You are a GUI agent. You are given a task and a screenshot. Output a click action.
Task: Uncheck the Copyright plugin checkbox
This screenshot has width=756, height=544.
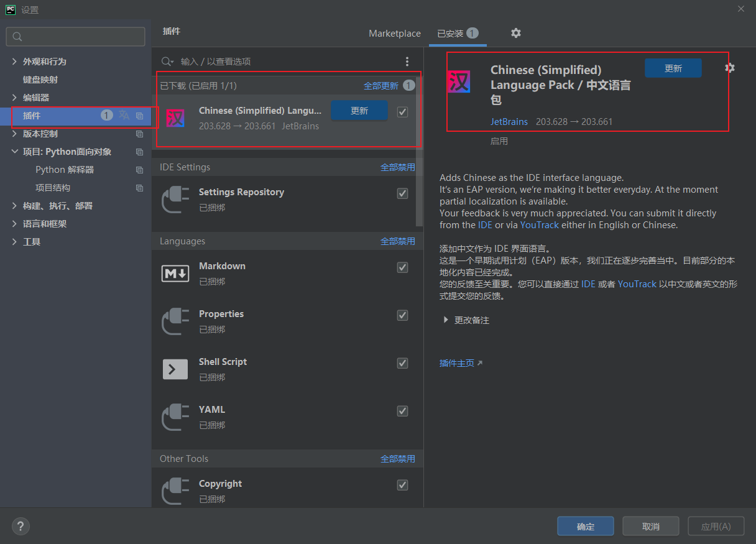(402, 485)
